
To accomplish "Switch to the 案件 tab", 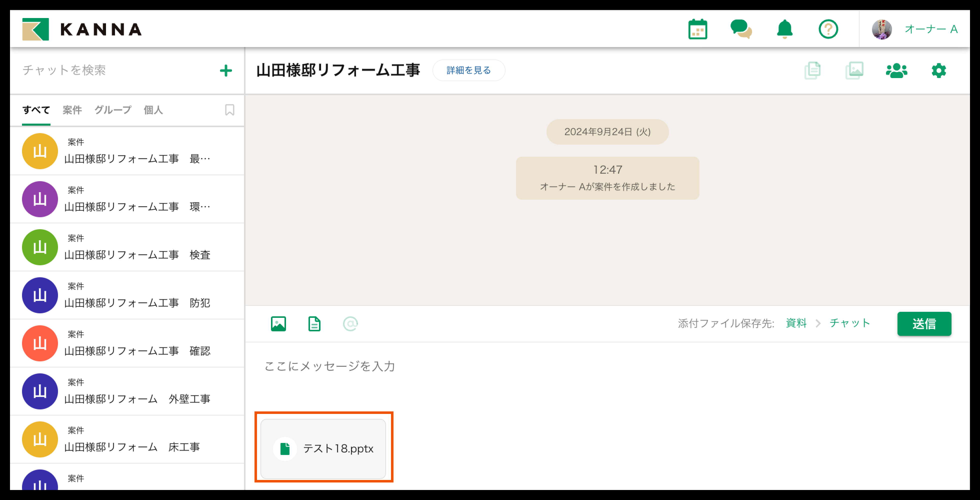I will click(72, 110).
